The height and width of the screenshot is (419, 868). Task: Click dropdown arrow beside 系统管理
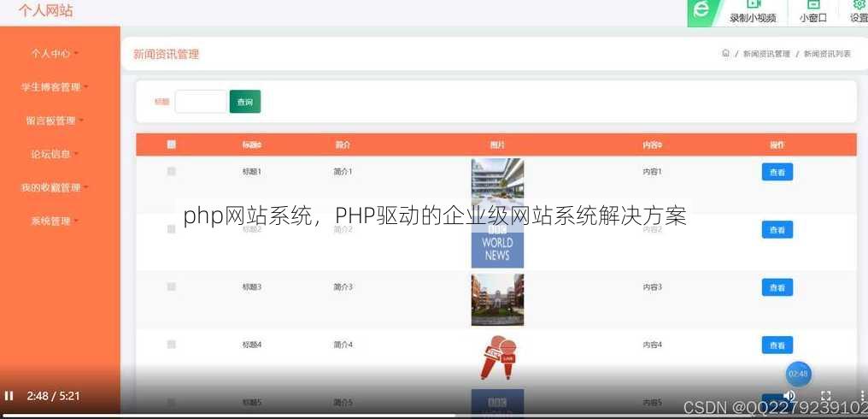click(76, 221)
